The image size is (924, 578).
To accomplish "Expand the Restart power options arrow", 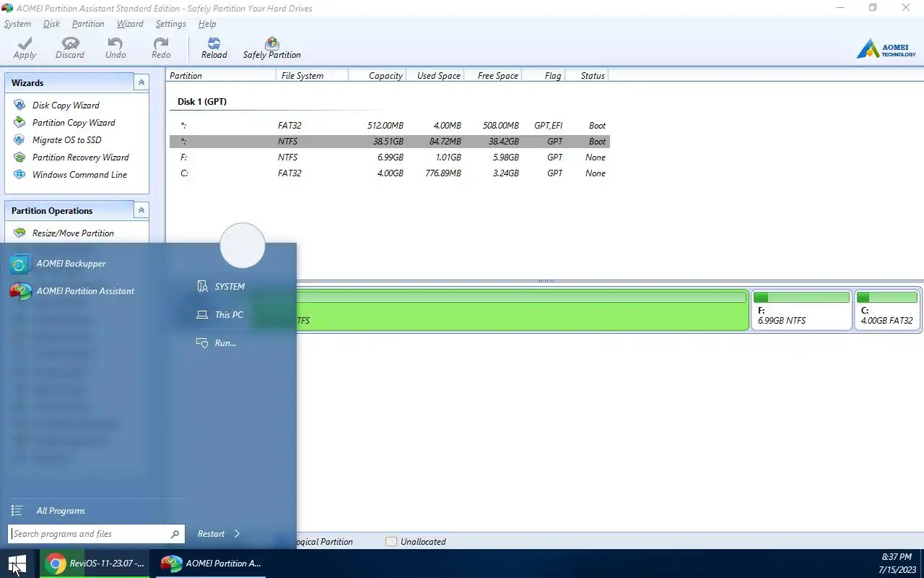I will pyautogui.click(x=237, y=534).
